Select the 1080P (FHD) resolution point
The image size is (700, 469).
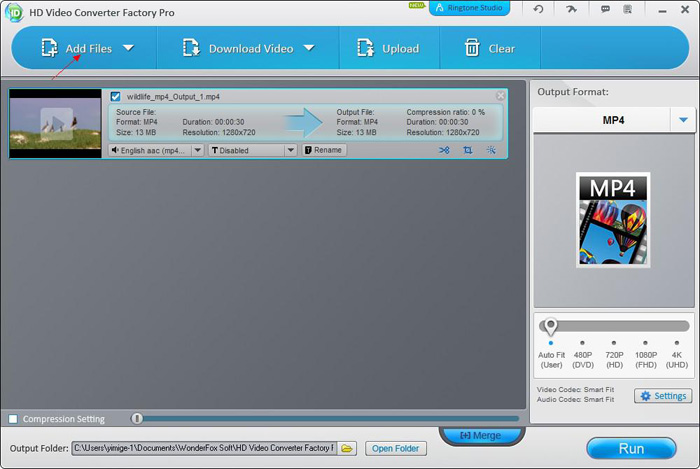(646, 343)
